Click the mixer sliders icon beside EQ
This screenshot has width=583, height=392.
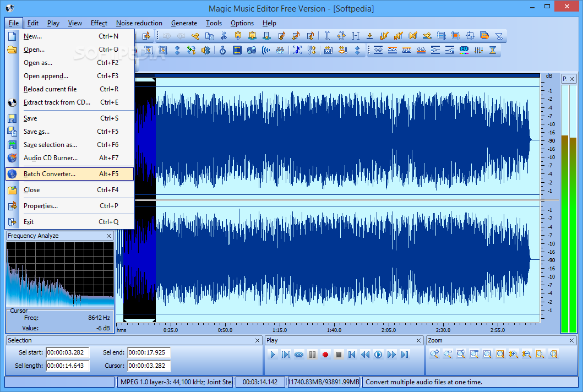tap(478, 50)
